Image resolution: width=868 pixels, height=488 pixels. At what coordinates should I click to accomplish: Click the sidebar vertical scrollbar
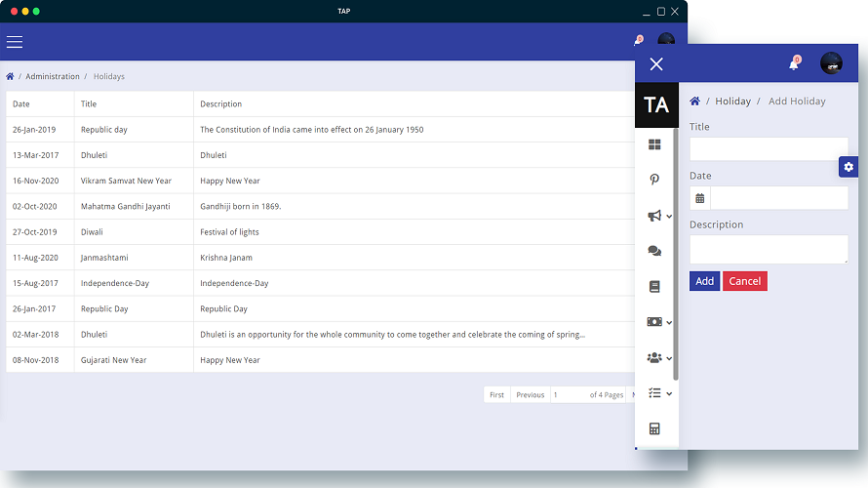[x=675, y=255]
